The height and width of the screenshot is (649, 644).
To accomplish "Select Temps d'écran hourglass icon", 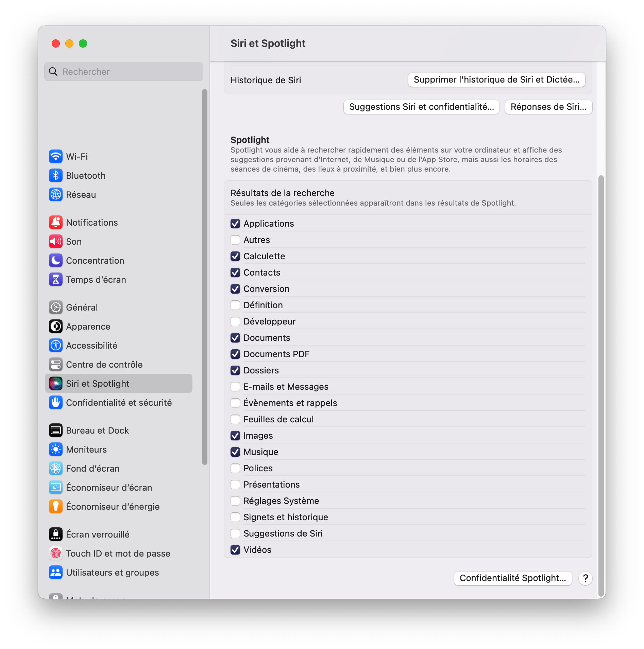I will [x=55, y=279].
